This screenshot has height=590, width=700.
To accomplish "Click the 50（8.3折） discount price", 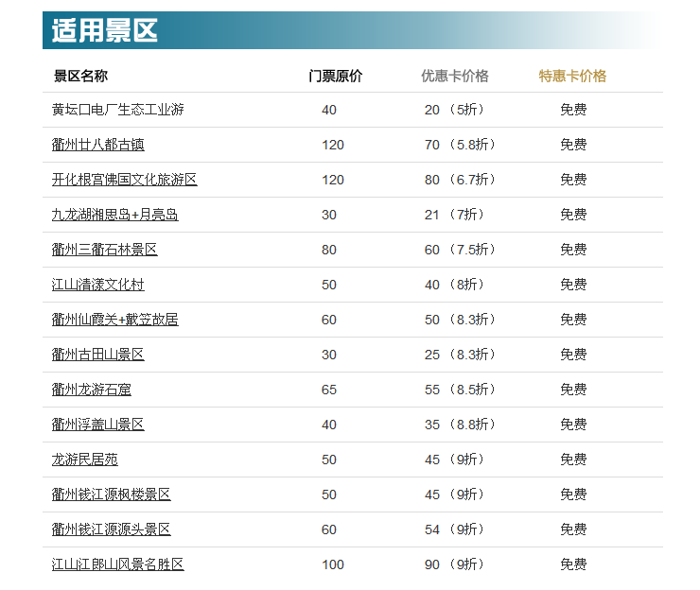I will coord(461,320).
